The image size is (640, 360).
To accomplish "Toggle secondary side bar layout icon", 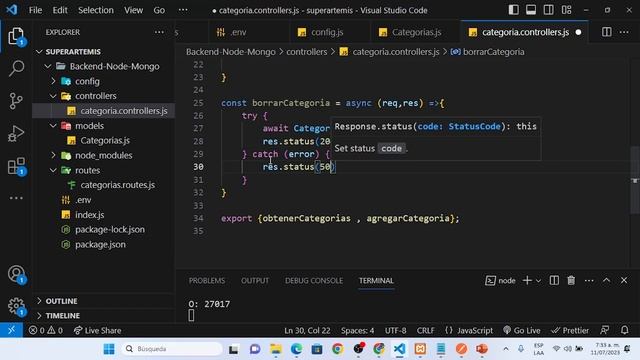I will [x=549, y=10].
